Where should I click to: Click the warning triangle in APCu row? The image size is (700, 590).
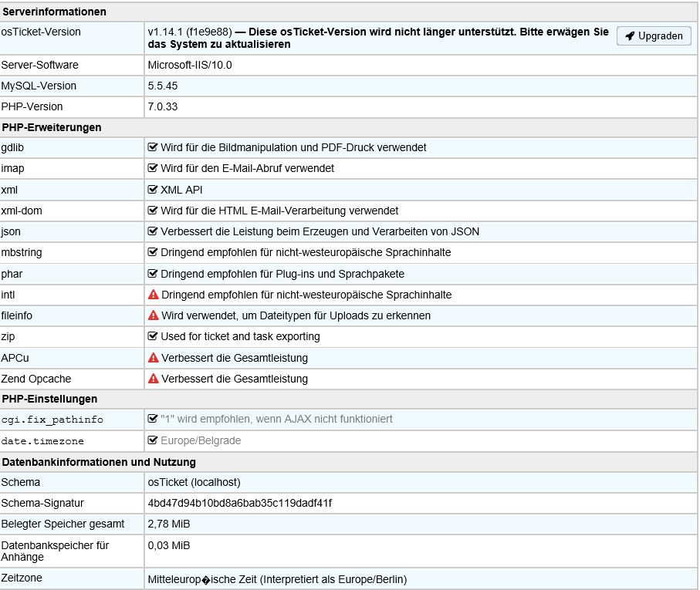[153, 358]
